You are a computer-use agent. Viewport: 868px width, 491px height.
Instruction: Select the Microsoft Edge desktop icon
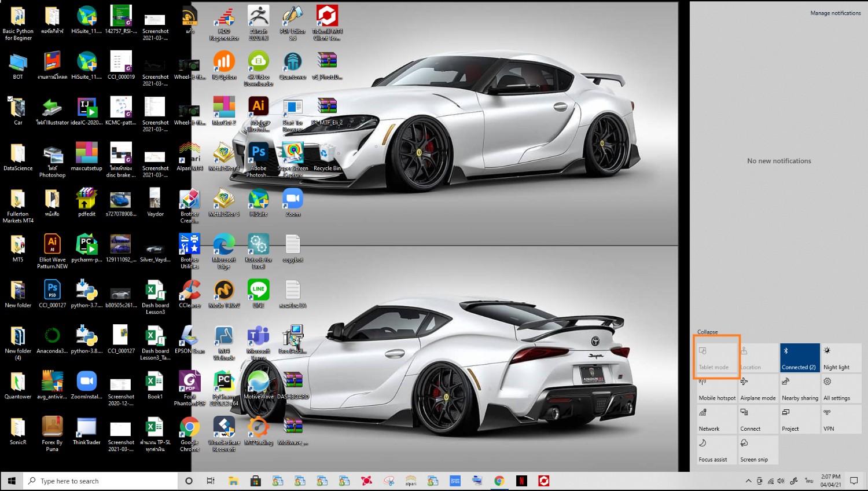(x=224, y=251)
